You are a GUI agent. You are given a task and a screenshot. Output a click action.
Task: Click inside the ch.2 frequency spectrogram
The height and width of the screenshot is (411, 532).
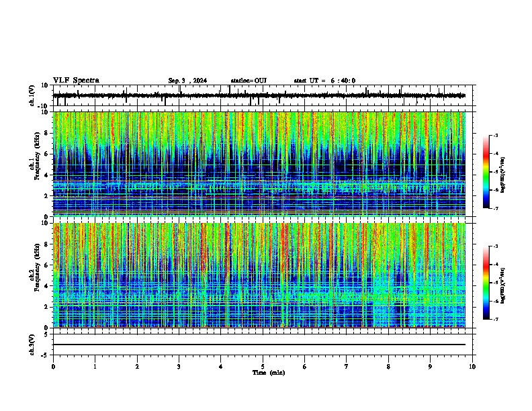[x=259, y=275]
